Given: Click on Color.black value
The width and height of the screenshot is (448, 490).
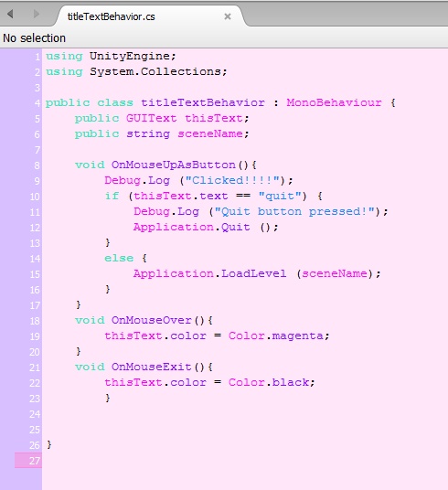Looking at the screenshot, I should tap(269, 382).
